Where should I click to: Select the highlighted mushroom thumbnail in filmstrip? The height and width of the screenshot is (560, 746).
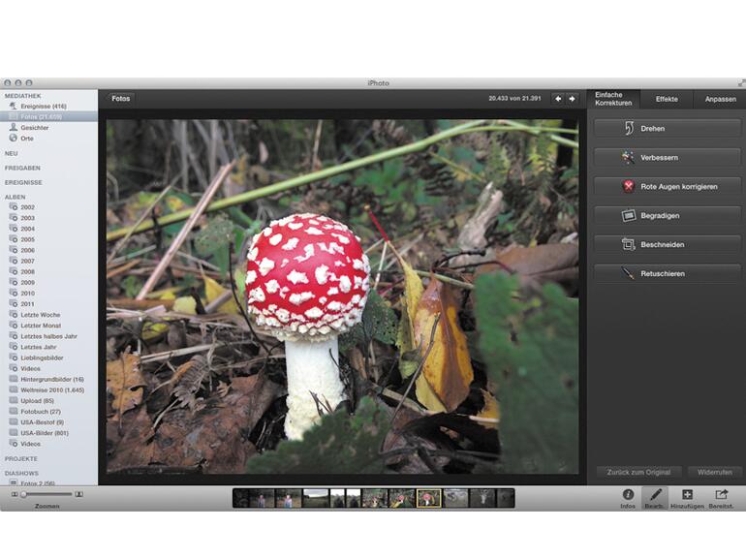coord(428,498)
